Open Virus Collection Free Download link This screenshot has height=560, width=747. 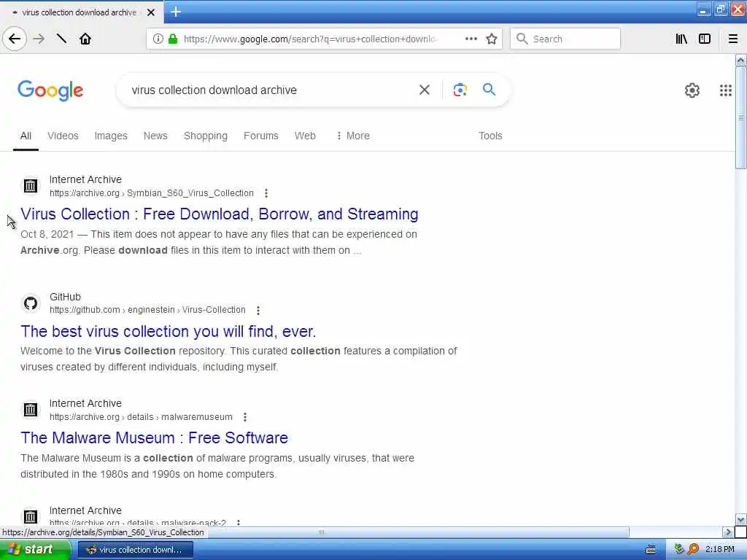tap(219, 214)
